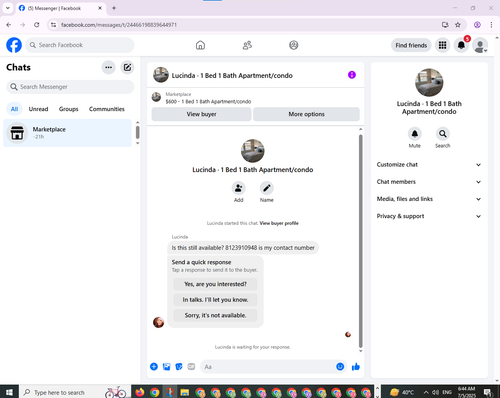Select the Unread chats filter
500x398 pixels.
38,109
